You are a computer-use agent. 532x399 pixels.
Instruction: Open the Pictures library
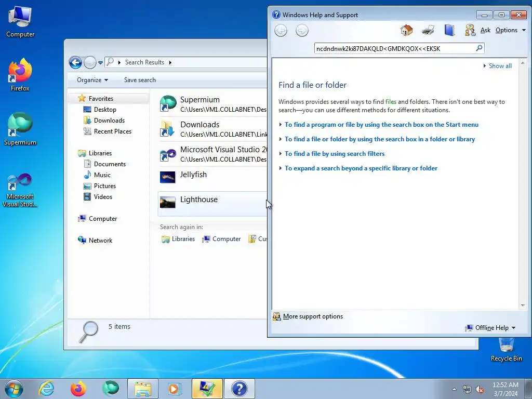[104, 186]
